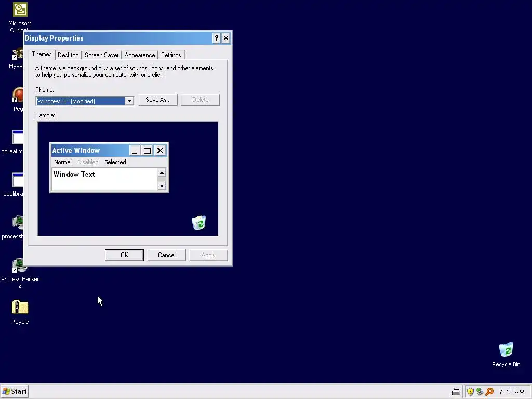Image resolution: width=532 pixels, height=399 pixels.
Task: Switch to the Settings tab
Action: point(171,55)
